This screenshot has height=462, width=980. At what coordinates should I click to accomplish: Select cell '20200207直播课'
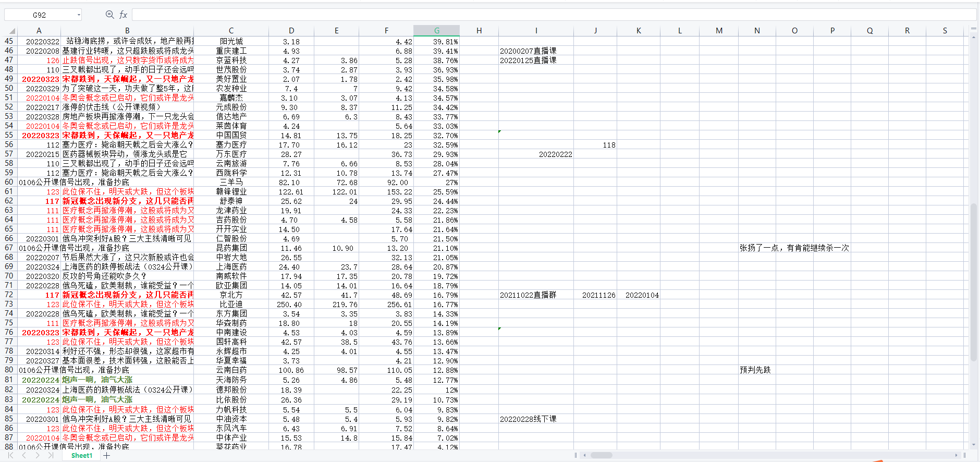click(536, 51)
